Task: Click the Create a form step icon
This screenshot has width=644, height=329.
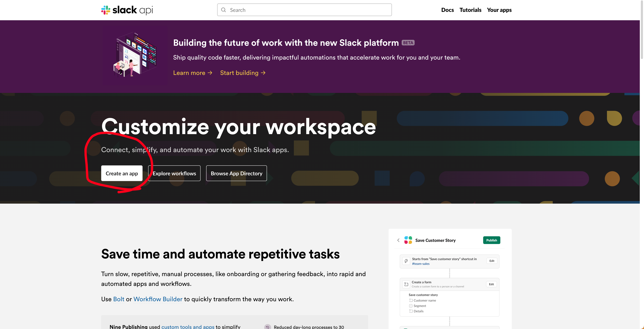Action: point(406,284)
